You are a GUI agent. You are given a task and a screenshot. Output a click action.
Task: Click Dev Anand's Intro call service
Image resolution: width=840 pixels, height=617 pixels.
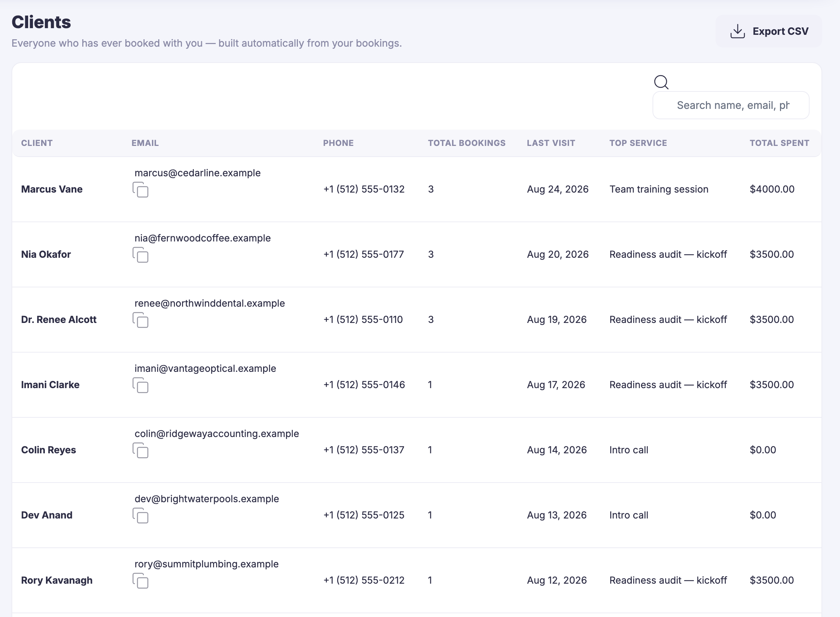[629, 515]
